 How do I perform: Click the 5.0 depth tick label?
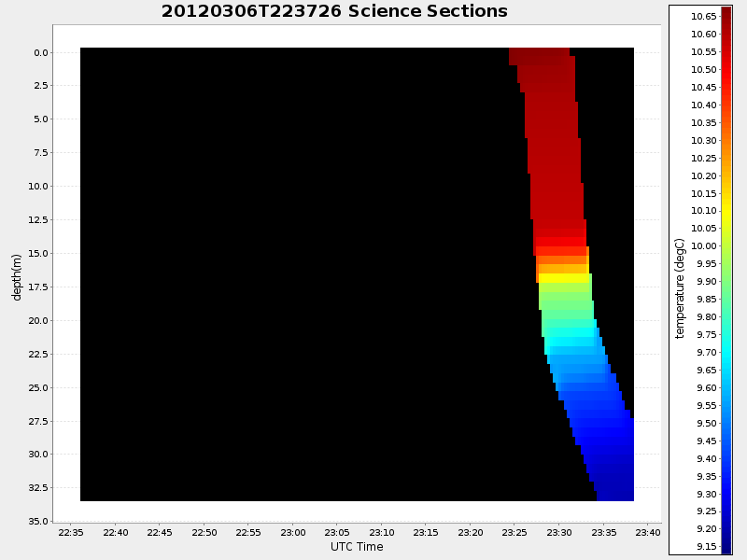41,119
